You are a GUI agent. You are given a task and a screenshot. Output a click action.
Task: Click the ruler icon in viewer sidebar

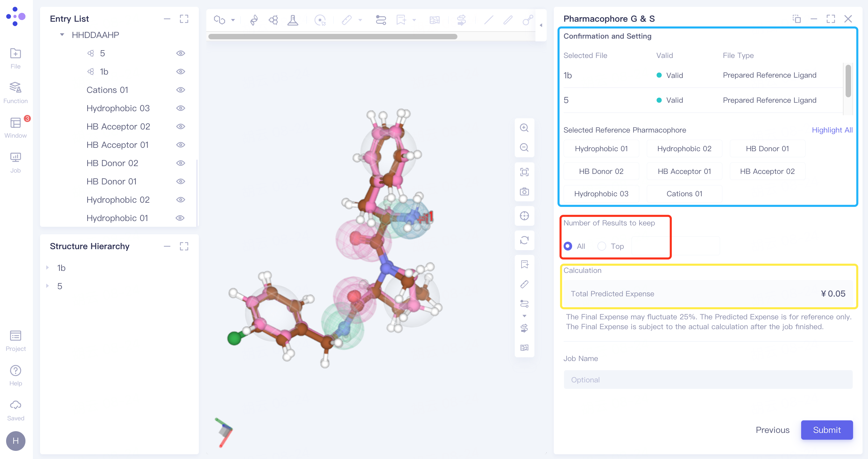coord(524,284)
